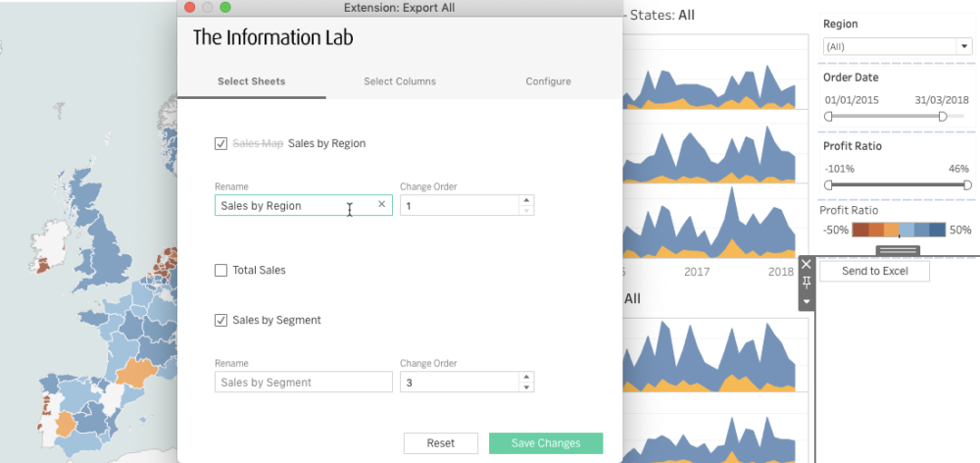Click the Order Date slider left handle
Image resolution: width=980 pixels, height=463 pixels.
[829, 117]
